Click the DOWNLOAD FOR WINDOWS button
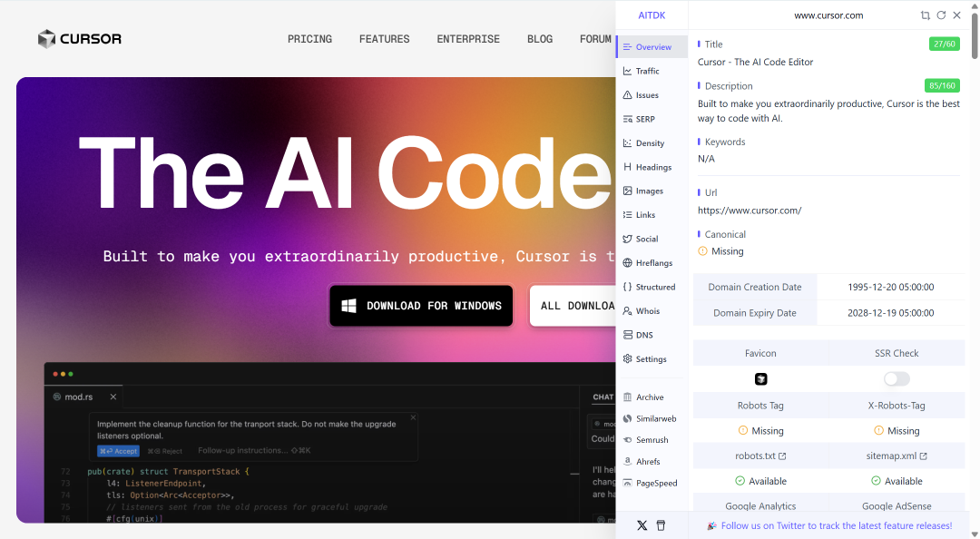The width and height of the screenshot is (980, 539). pyautogui.click(x=421, y=306)
